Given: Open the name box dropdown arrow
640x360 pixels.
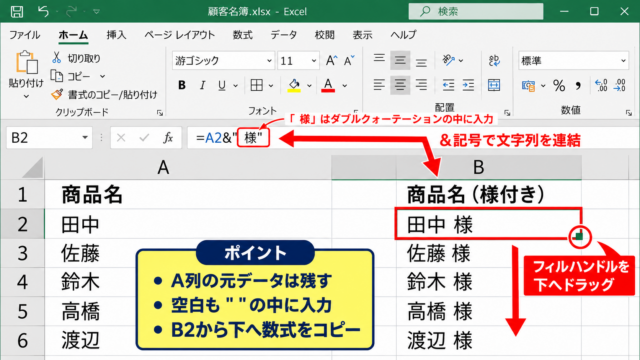Looking at the screenshot, I should click(x=85, y=138).
